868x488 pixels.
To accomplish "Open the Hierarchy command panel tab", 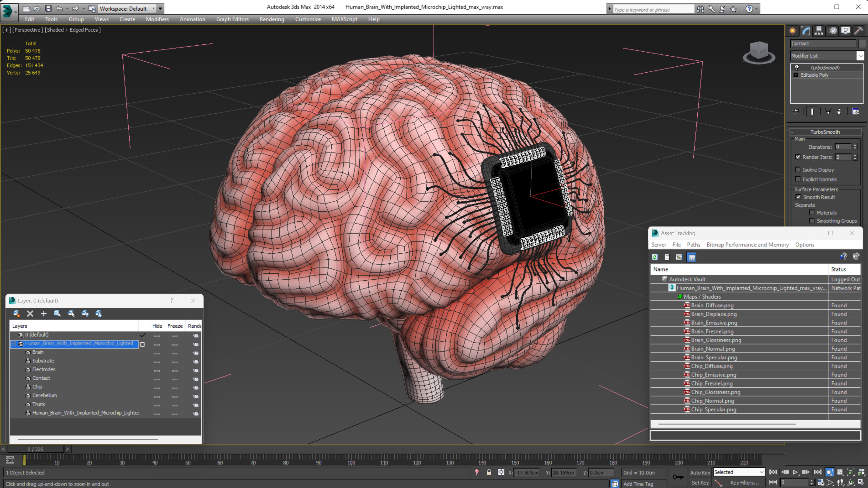I will tap(819, 31).
